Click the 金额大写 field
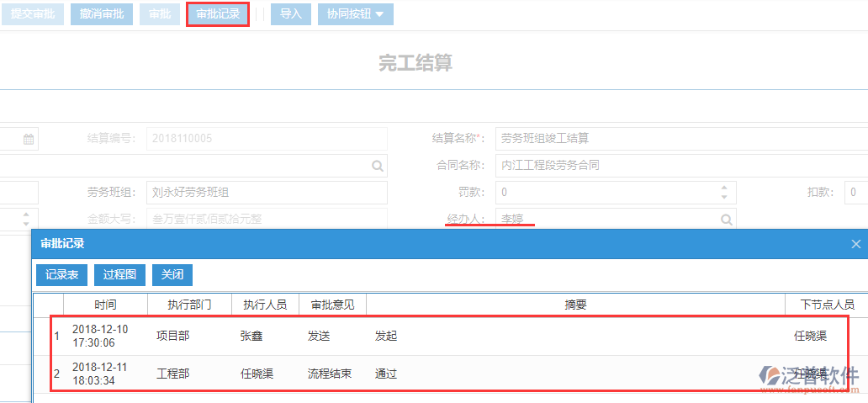The height and width of the screenshot is (403, 868). [267, 220]
